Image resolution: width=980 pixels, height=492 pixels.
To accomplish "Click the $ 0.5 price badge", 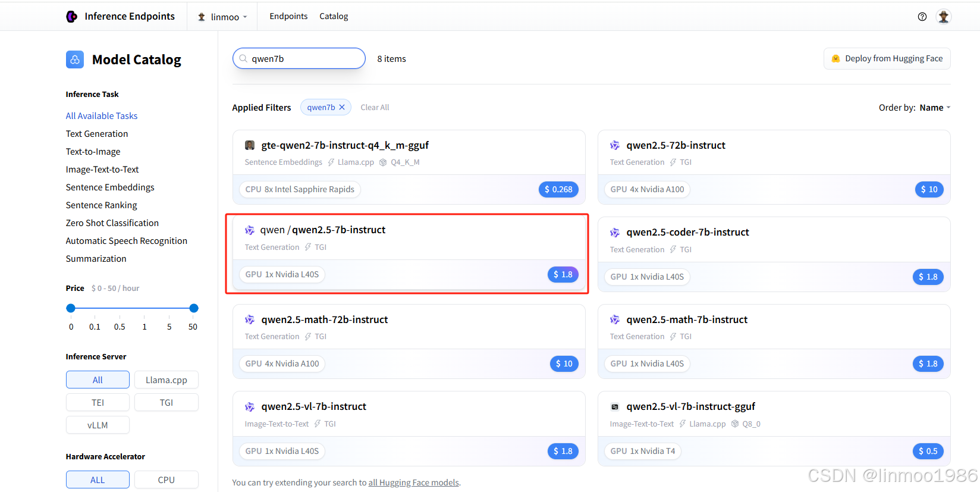I will [928, 451].
